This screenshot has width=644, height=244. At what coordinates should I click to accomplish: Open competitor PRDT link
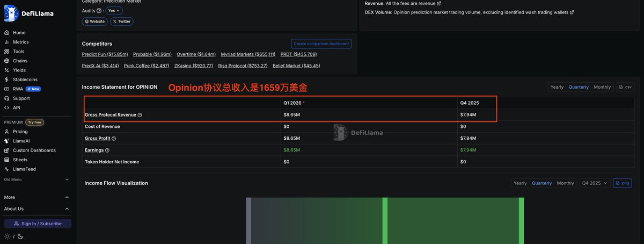click(298, 54)
